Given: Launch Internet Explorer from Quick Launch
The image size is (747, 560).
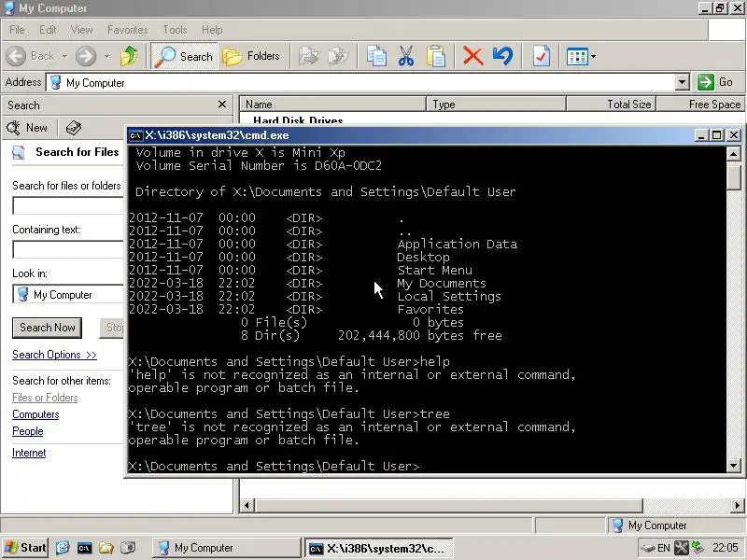Looking at the screenshot, I should coord(63,548).
